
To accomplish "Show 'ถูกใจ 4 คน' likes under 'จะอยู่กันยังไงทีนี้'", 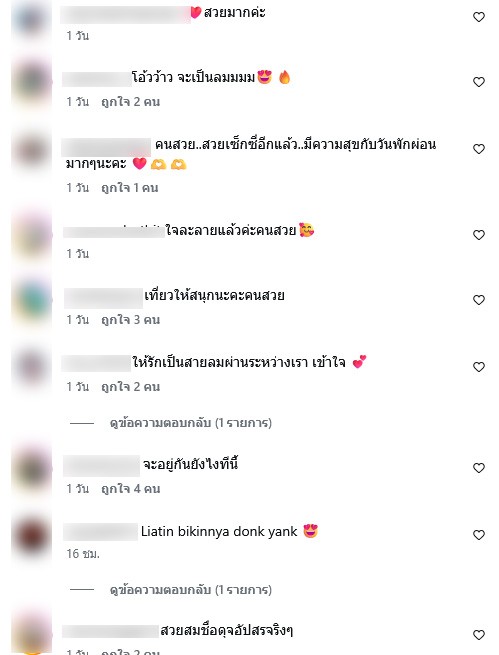I will tap(131, 489).
